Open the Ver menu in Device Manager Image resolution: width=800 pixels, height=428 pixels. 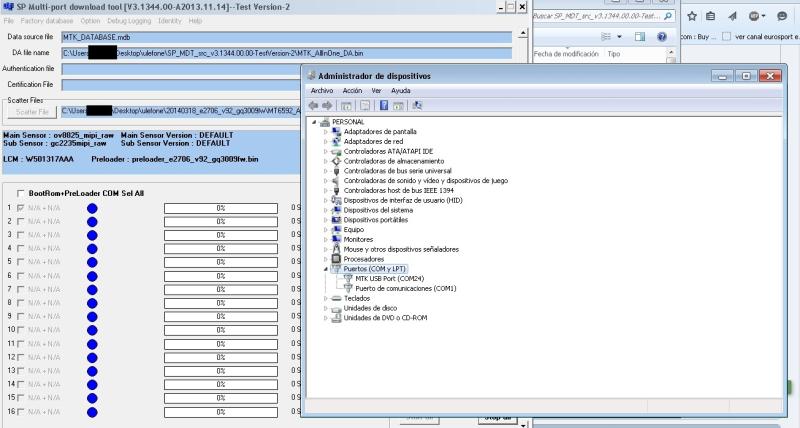[x=376, y=90]
